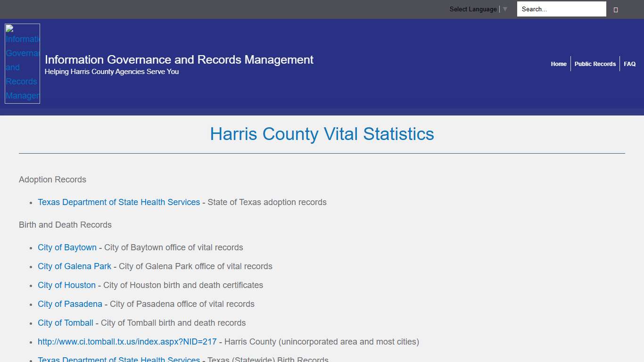The width and height of the screenshot is (644, 362).
Task: Open the statewide Birth Records link
Action: tap(118, 359)
